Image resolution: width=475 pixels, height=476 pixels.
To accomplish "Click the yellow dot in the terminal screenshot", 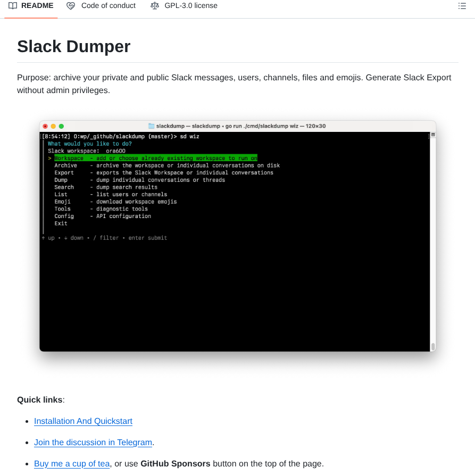I will [x=54, y=126].
